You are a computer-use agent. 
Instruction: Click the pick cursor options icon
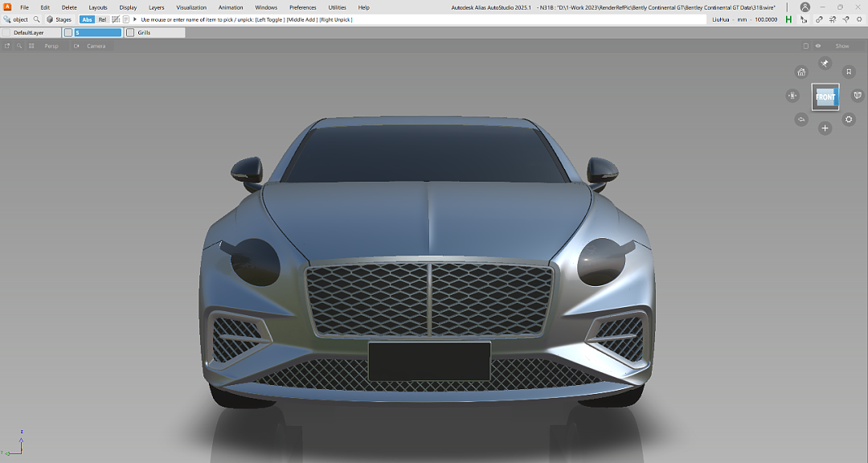804,19
